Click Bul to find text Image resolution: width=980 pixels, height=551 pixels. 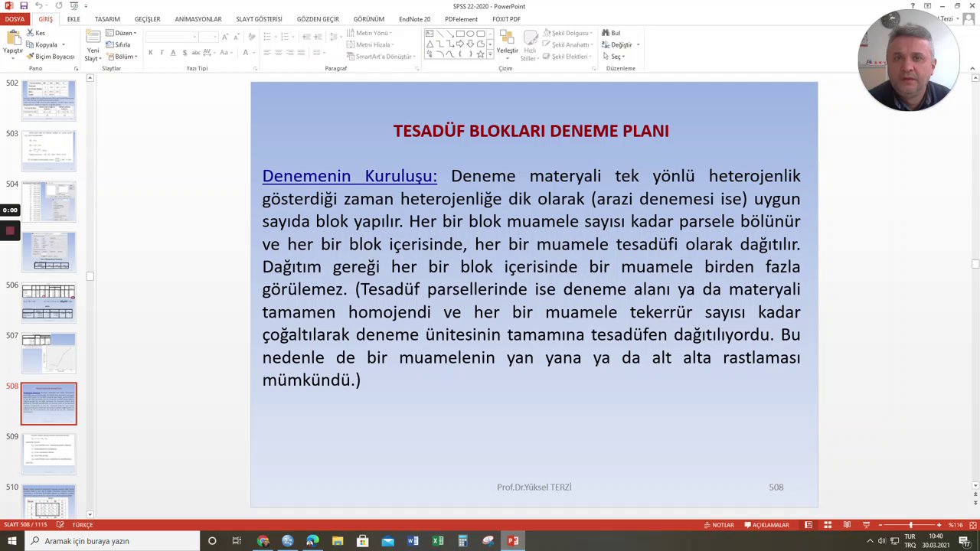click(611, 33)
